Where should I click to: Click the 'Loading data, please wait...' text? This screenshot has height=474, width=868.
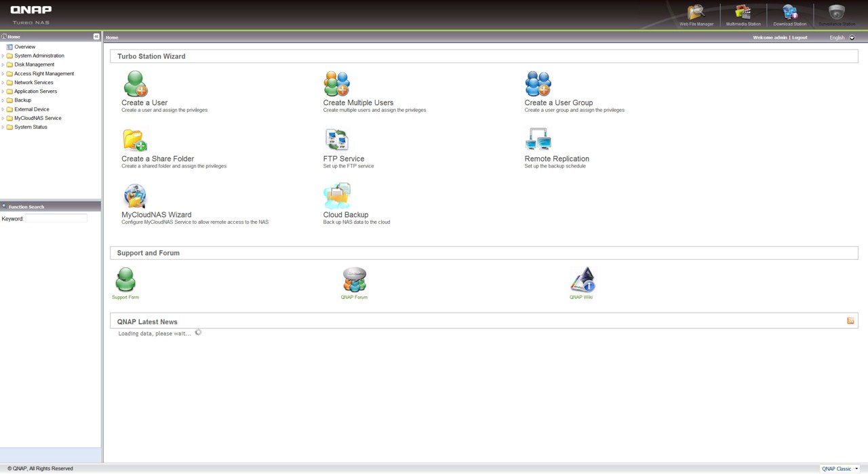pos(155,334)
